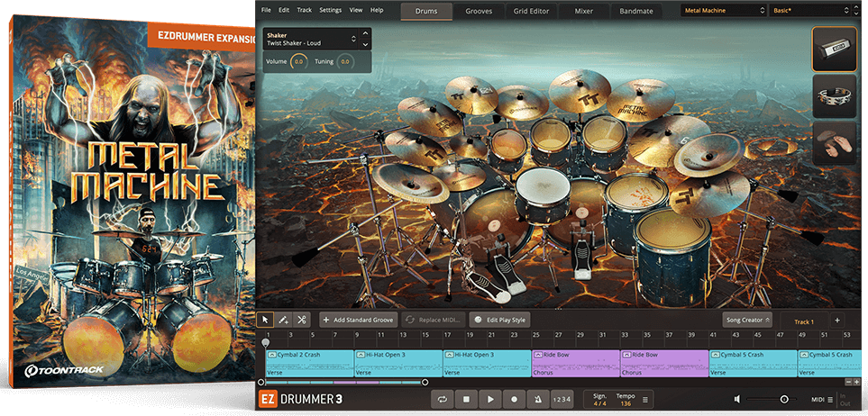This screenshot has width=868, height=416.
Task: Select the hand claps percussion thumbnail
Action: tap(835, 143)
